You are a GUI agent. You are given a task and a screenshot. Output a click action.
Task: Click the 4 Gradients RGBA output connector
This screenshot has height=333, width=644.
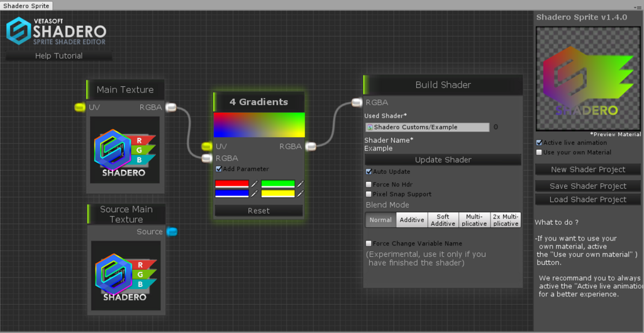(311, 146)
